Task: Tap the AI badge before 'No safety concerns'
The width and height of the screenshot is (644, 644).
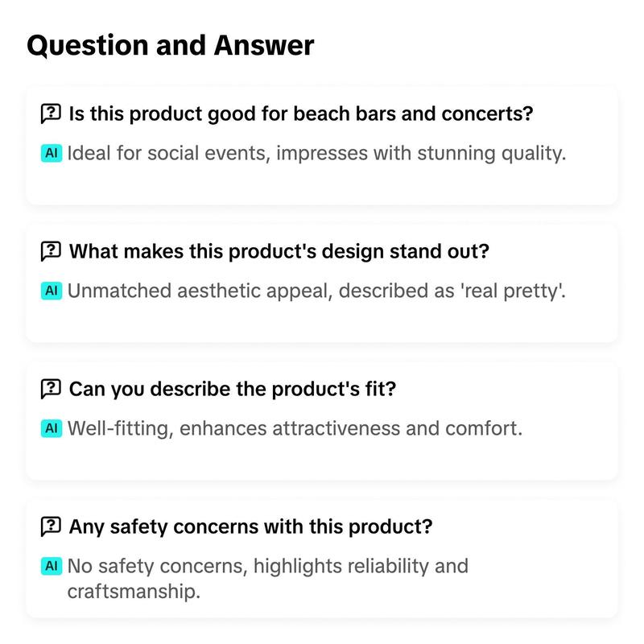Action: point(52,566)
